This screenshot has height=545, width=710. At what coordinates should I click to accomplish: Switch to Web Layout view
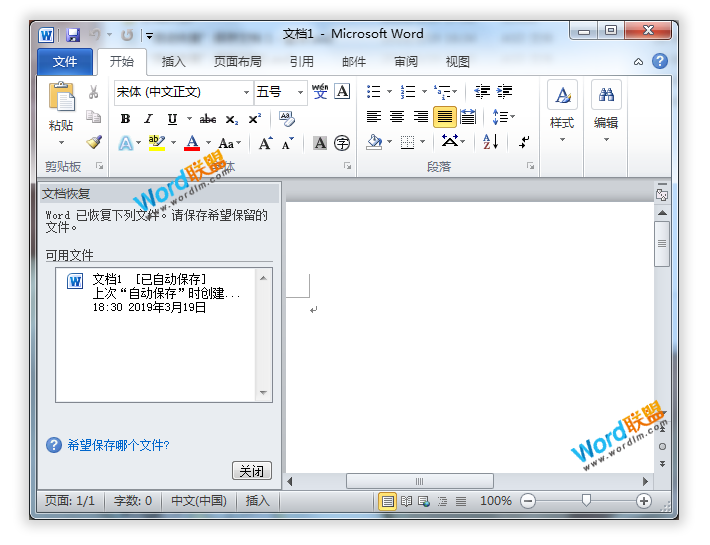pos(424,501)
